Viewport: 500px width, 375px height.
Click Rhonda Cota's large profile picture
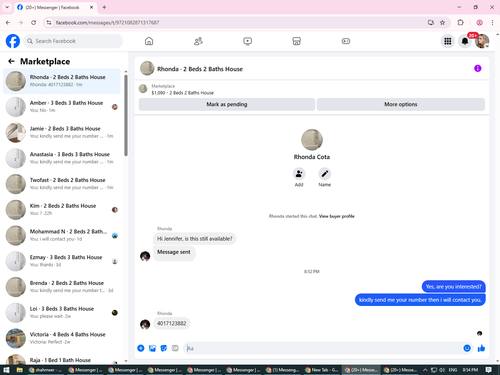pos(312,140)
